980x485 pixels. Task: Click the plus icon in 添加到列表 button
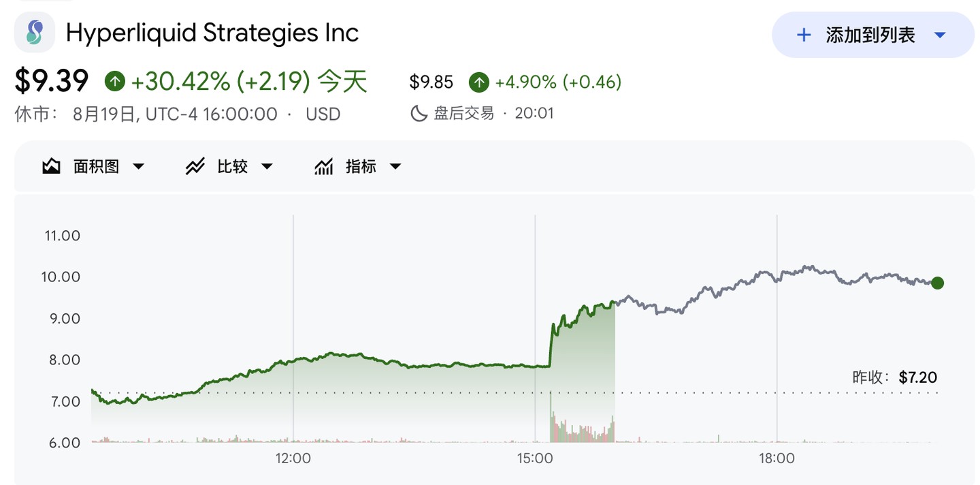tap(804, 35)
